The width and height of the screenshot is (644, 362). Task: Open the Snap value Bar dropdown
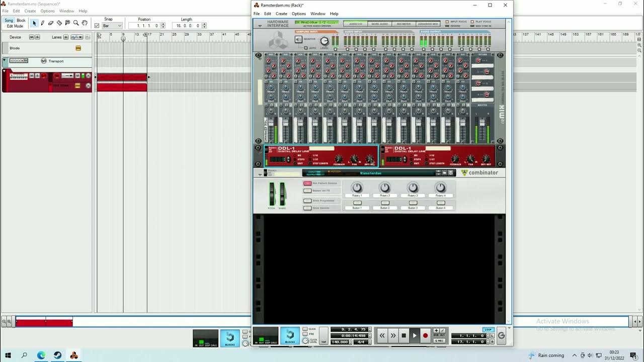112,26
